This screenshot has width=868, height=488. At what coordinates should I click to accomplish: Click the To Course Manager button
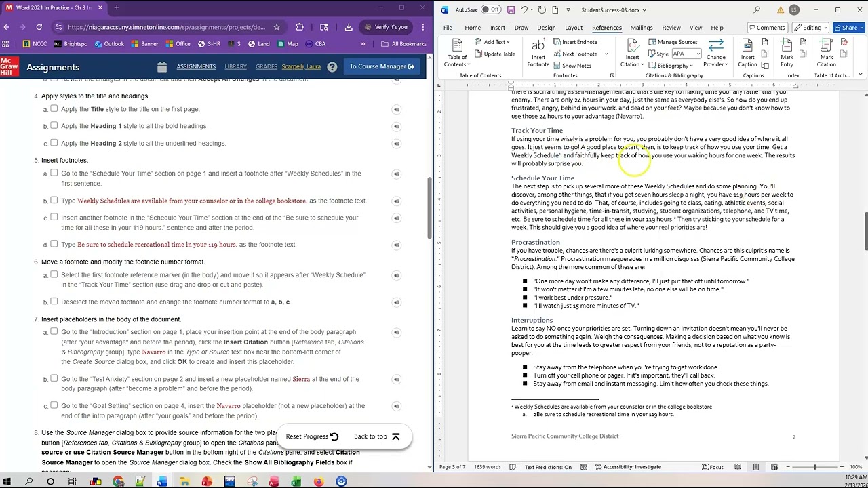[x=382, y=66]
